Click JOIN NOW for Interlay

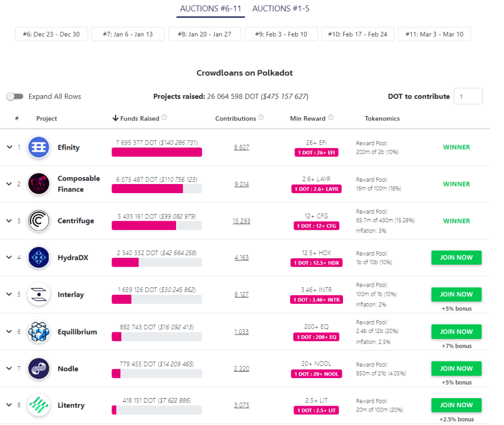point(457,294)
